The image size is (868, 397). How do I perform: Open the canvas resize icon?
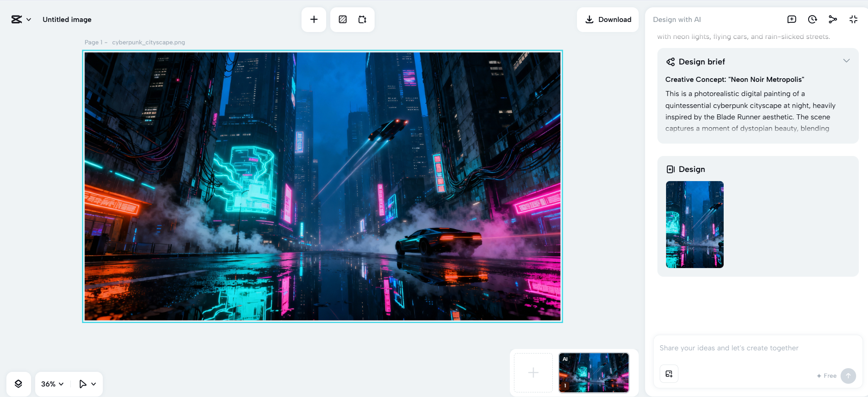(362, 19)
